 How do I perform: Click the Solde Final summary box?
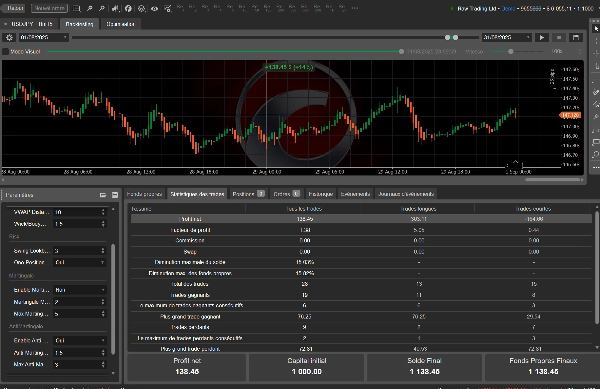(x=424, y=367)
